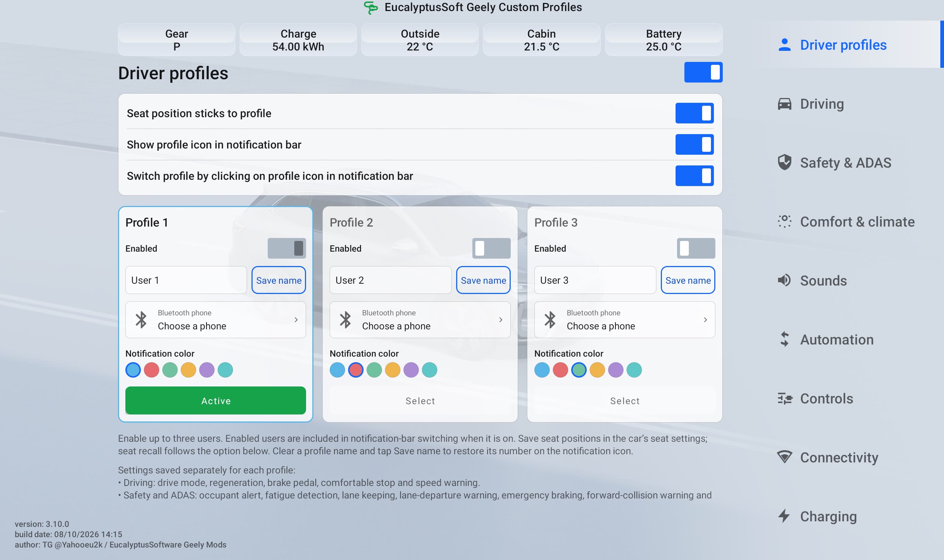Click the Controls sliders icon
This screenshot has width=944, height=560.
point(784,399)
